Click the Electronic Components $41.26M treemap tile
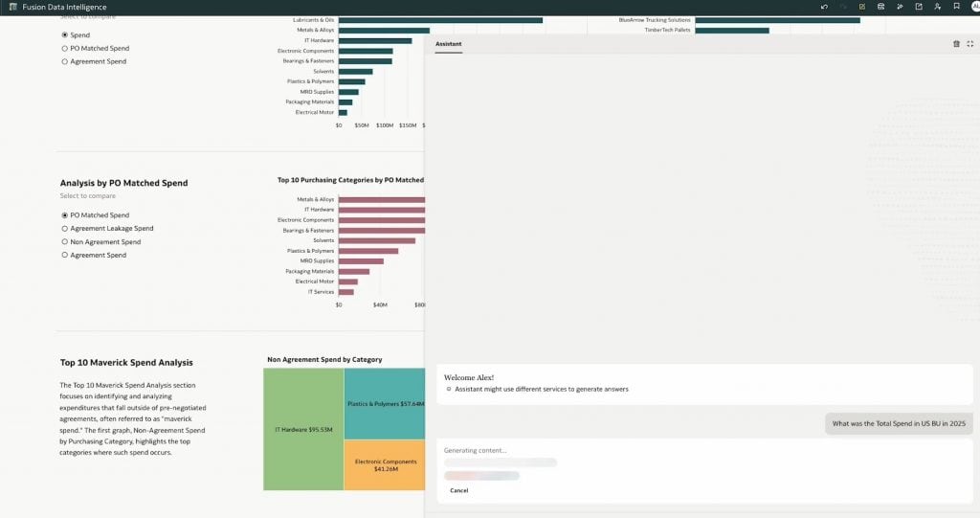The height and width of the screenshot is (518, 980). click(385, 464)
